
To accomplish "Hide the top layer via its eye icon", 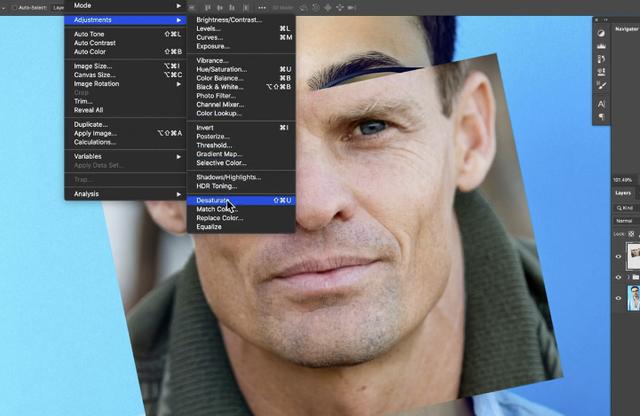I will click(x=618, y=256).
